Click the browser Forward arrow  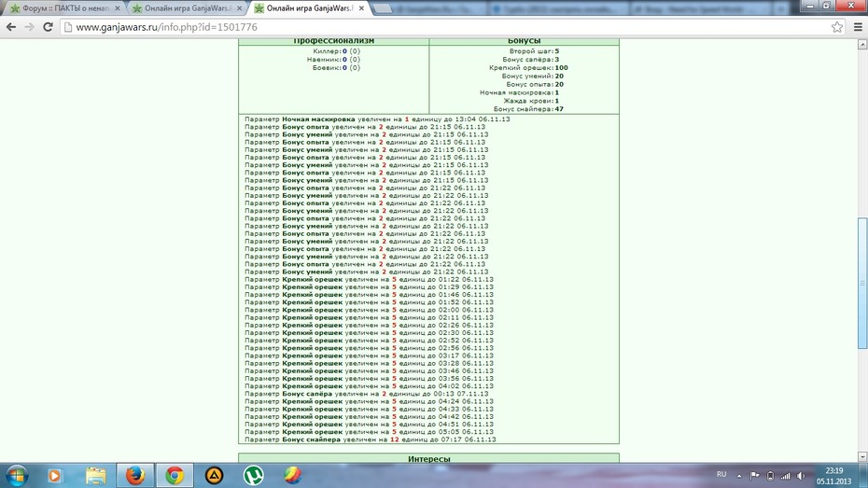click(x=29, y=26)
